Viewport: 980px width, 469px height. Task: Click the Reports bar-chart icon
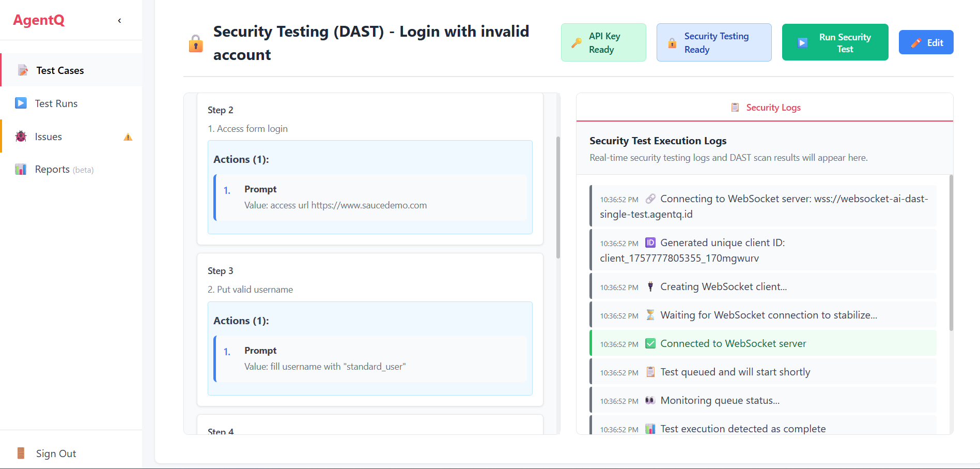pyautogui.click(x=21, y=169)
